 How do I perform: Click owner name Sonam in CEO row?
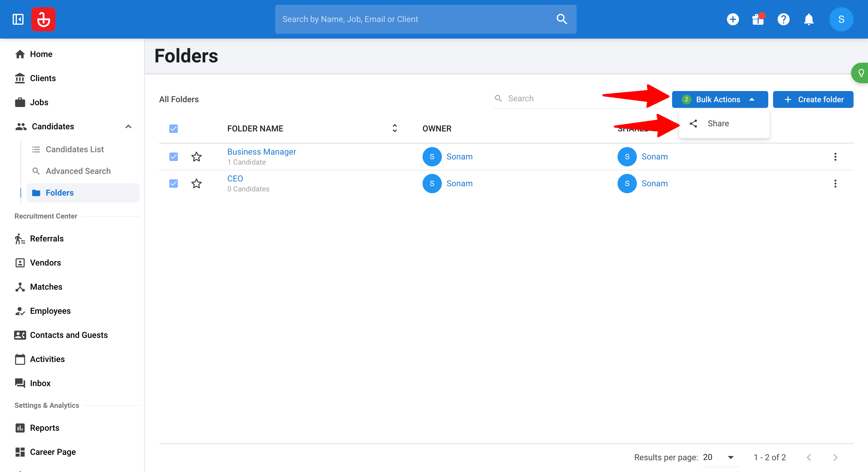(459, 184)
